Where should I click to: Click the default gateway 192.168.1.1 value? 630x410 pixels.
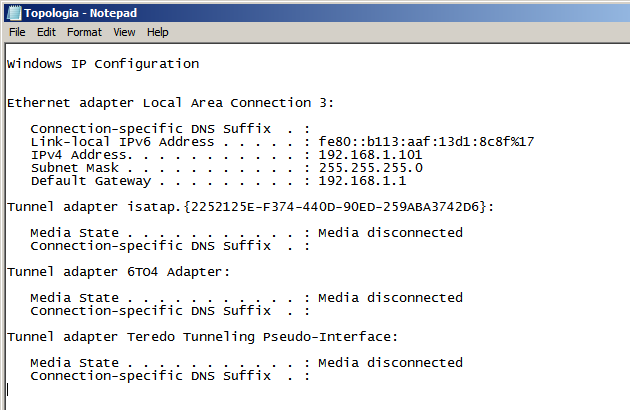(x=362, y=180)
